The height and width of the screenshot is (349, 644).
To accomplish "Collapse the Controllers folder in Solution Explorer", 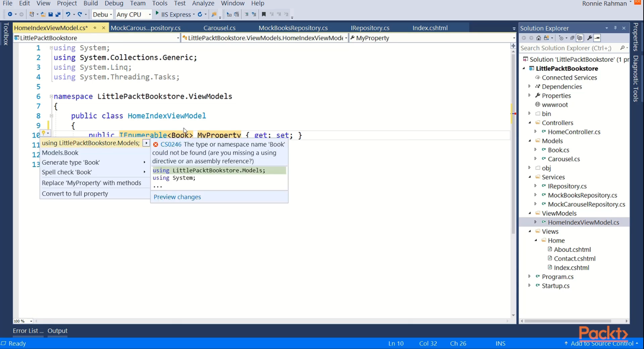I will point(530,122).
